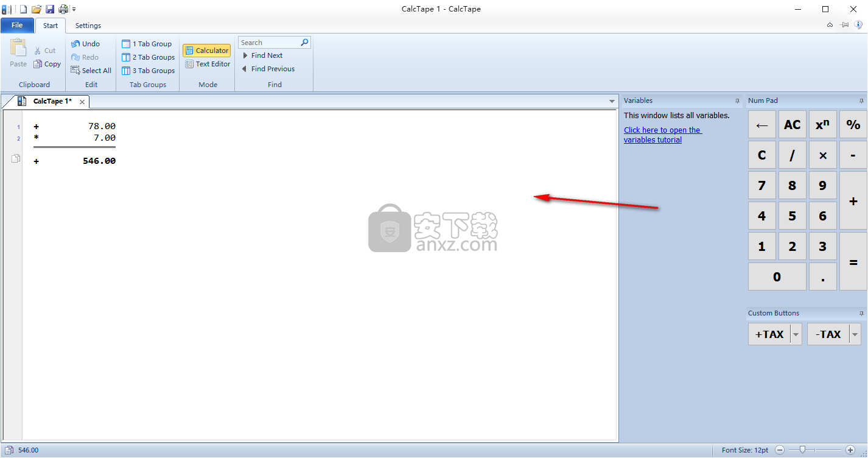
Task: Click into the Search field
Action: click(x=268, y=43)
